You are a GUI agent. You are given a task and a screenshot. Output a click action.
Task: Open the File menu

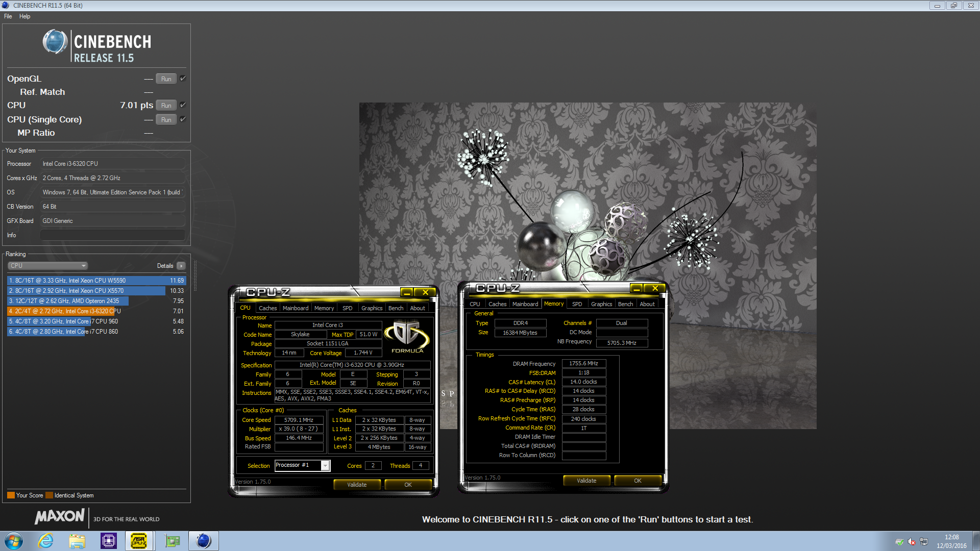coord(8,16)
